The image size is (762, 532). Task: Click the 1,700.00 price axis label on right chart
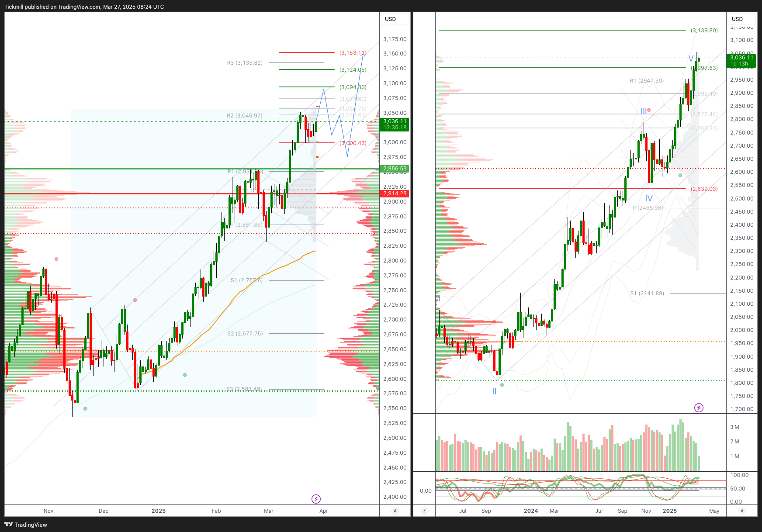click(742, 409)
